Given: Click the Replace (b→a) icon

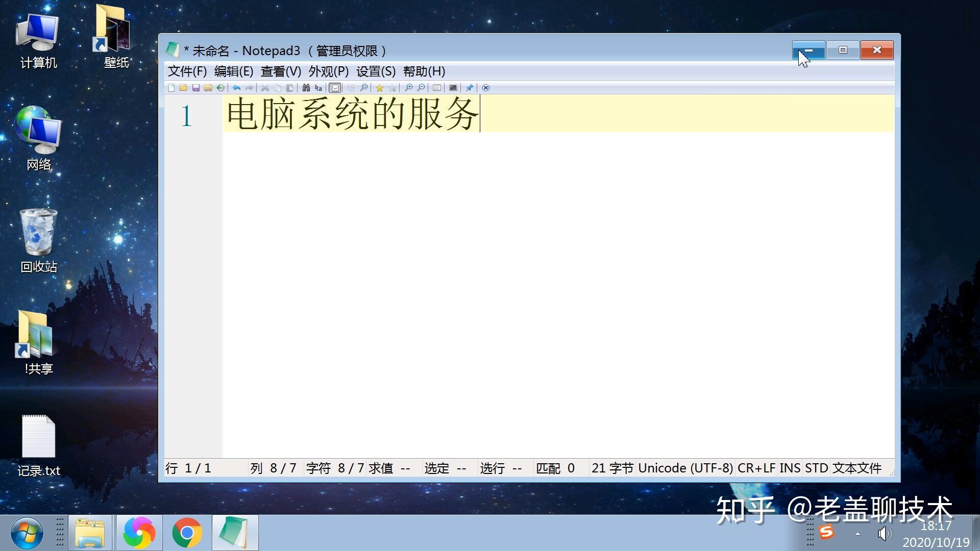Looking at the screenshot, I should click(x=318, y=88).
